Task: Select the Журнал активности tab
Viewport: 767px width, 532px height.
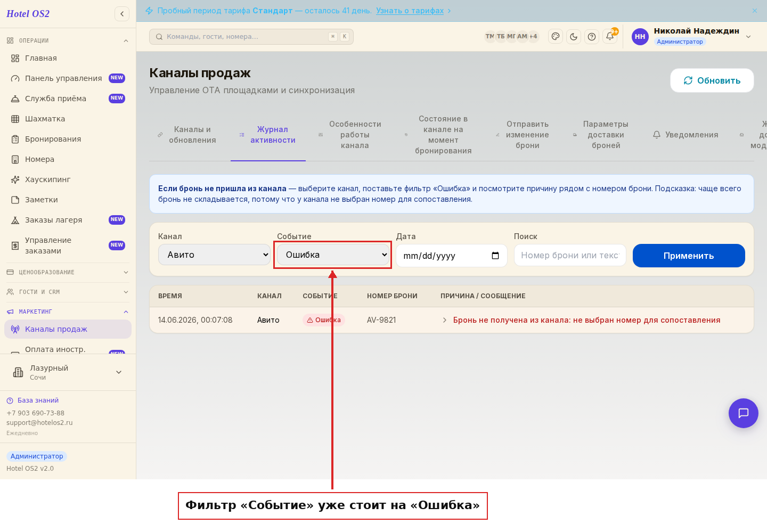Action: [x=268, y=135]
